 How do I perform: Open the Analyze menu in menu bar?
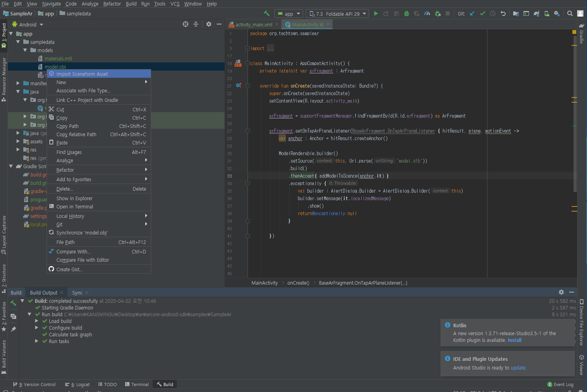(90, 4)
